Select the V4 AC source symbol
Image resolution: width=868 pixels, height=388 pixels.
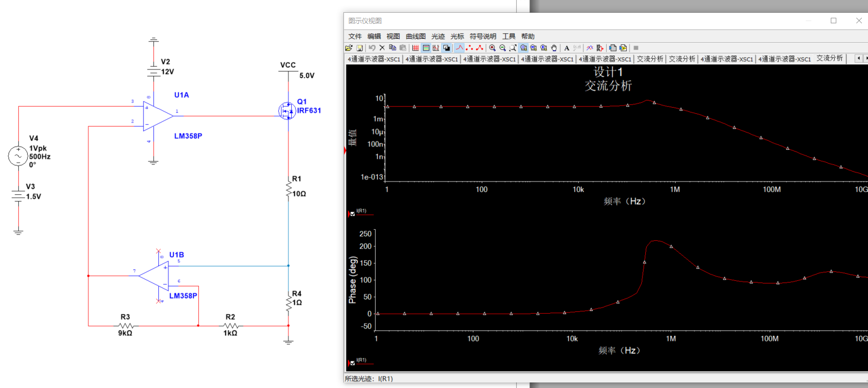18,156
